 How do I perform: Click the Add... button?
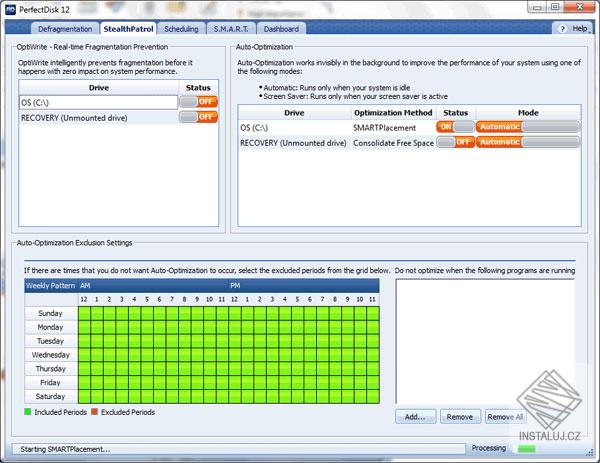coord(415,417)
